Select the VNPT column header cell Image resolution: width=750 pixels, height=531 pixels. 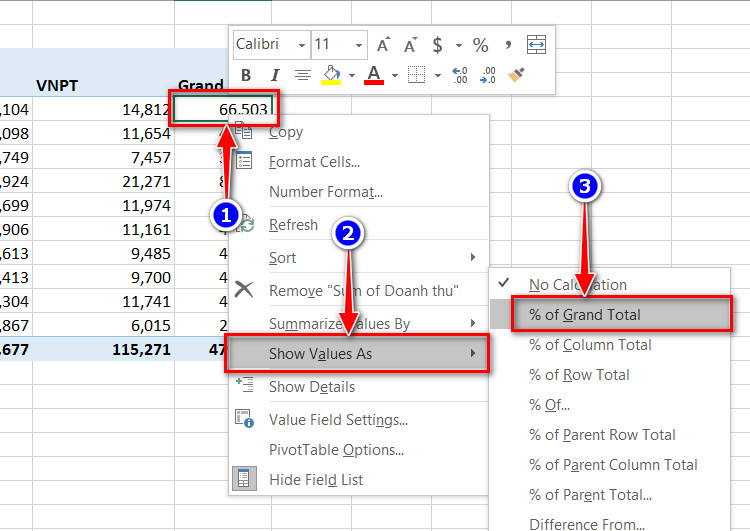tap(103, 85)
